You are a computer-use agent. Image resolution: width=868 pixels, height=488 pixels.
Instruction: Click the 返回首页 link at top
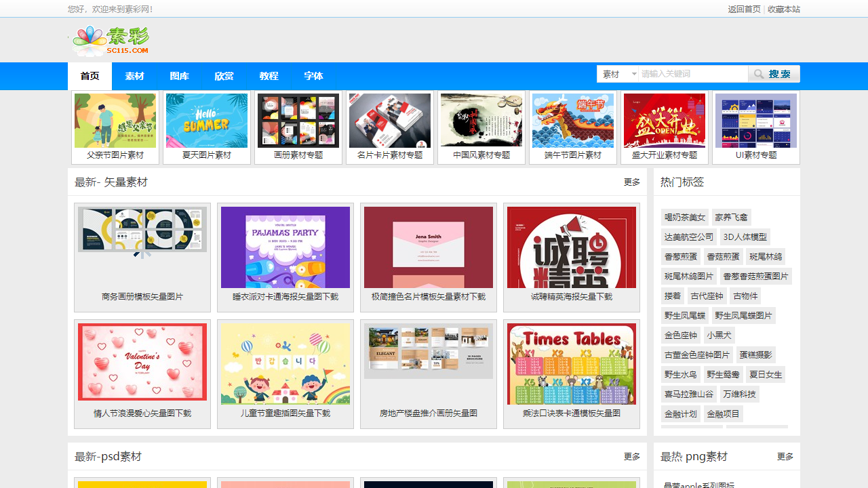tap(744, 9)
